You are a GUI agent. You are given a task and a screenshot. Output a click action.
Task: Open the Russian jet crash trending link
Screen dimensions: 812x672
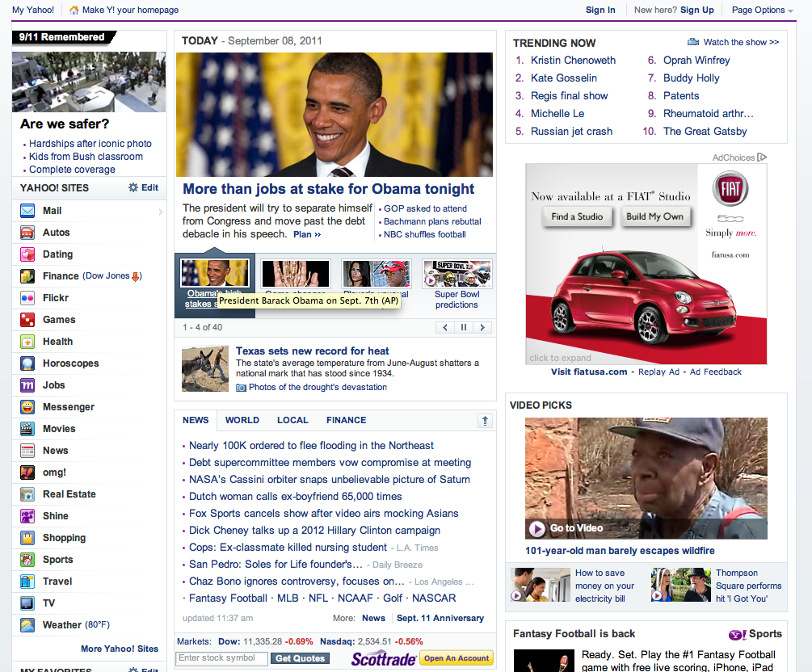pyautogui.click(x=571, y=132)
